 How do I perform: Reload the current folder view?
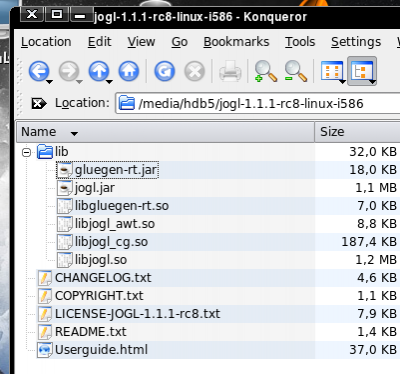pos(164,71)
